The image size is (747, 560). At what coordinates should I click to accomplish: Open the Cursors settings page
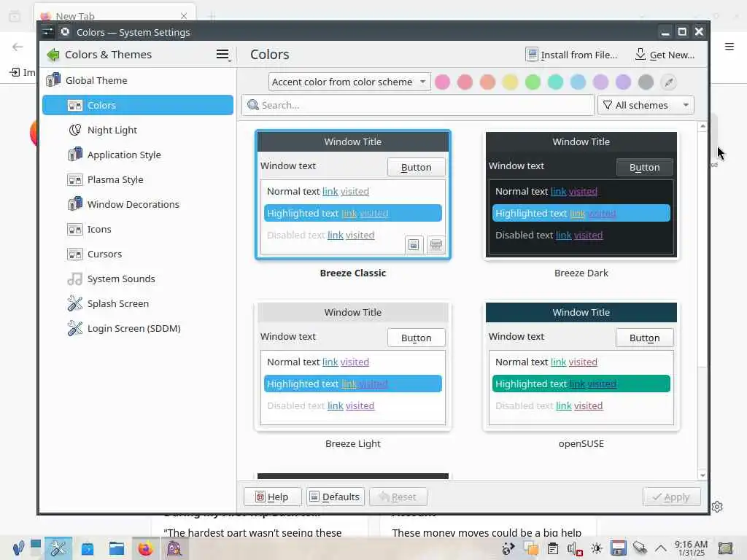tap(138, 254)
